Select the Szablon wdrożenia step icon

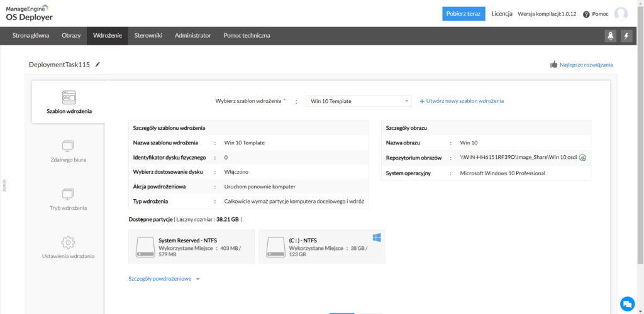click(69, 97)
